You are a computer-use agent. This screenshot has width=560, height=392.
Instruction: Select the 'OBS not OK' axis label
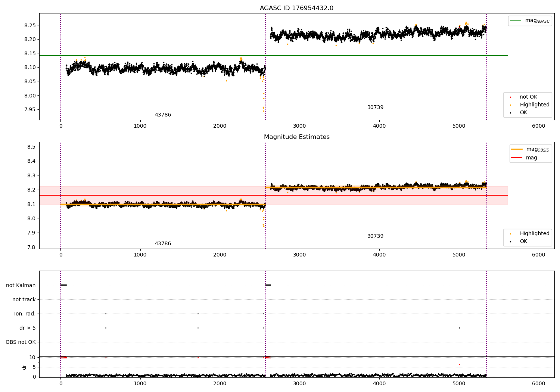click(21, 342)
